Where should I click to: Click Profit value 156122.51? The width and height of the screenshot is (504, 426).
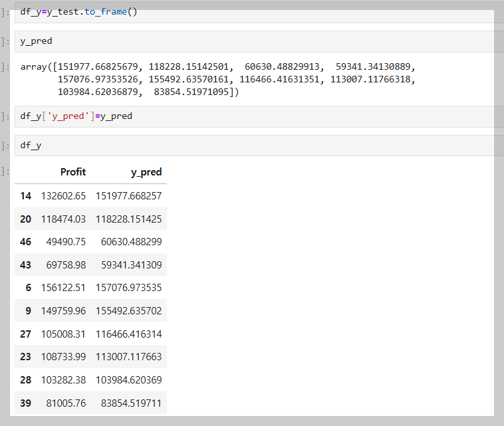click(63, 288)
